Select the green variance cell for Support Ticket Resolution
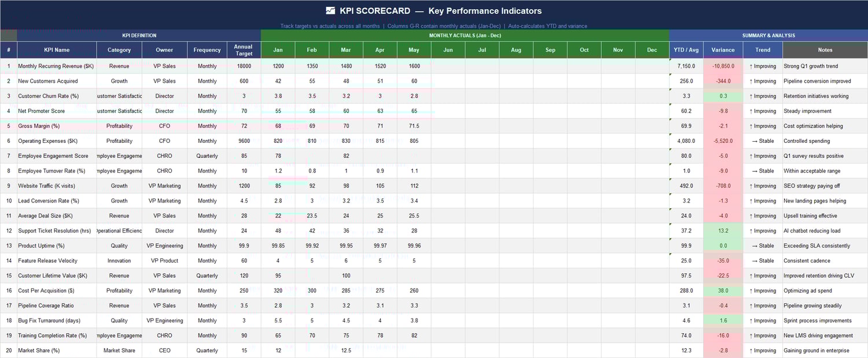Image resolution: width=868 pixels, height=358 pixels. (x=723, y=230)
